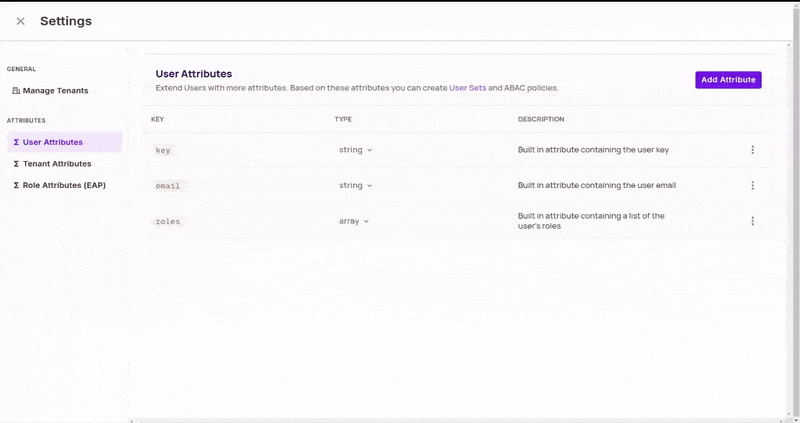The height and width of the screenshot is (423, 800).
Task: Click the roles attribute name chip
Action: click(x=168, y=221)
